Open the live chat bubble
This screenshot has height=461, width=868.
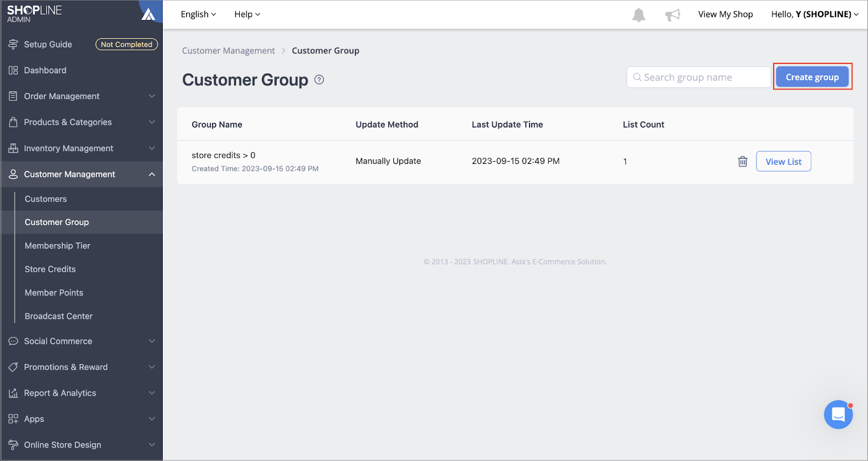(x=838, y=415)
